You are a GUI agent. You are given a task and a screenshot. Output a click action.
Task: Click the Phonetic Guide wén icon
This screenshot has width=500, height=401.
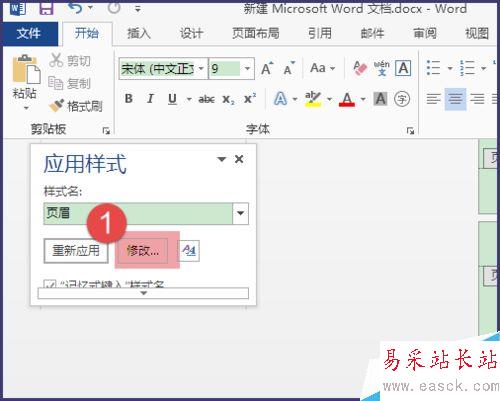point(382,68)
